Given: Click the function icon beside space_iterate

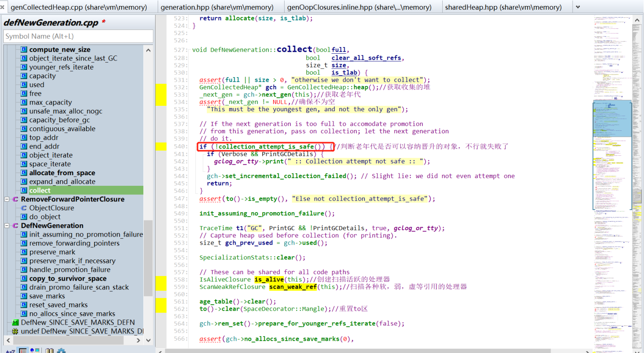Looking at the screenshot, I should 24,164.
